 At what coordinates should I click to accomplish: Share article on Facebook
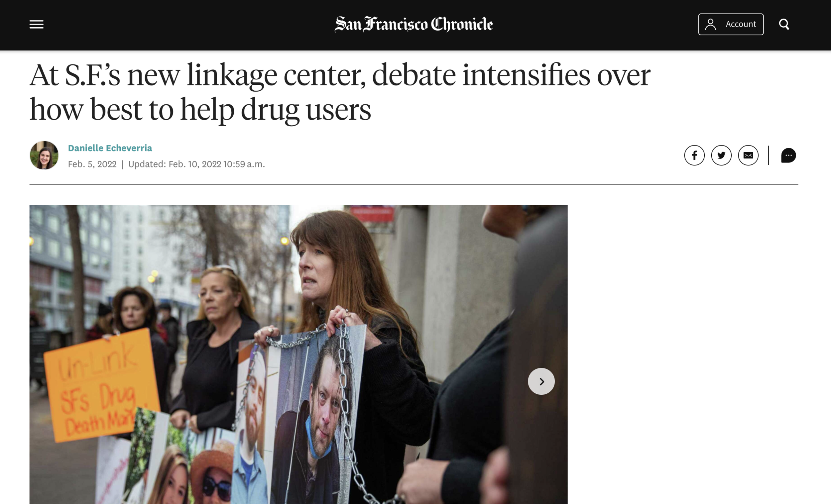coord(694,155)
